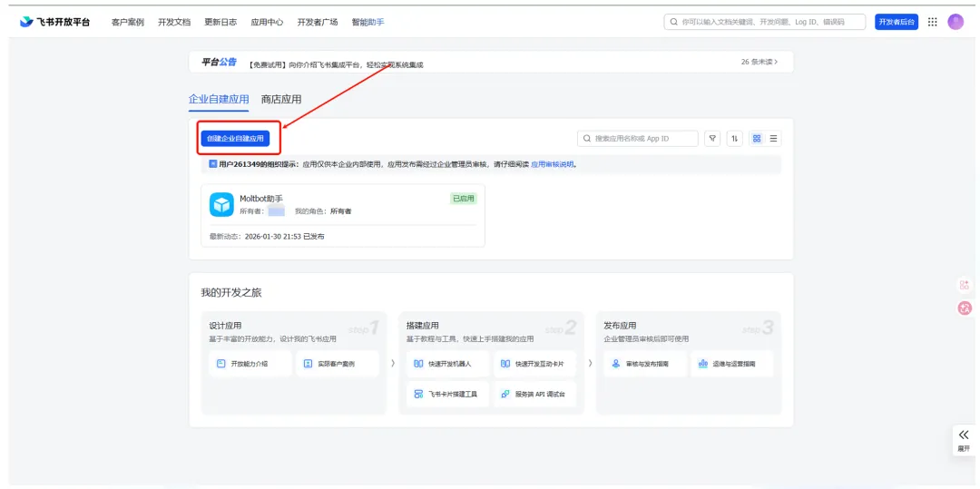Click the 设计应用 step heading
This screenshot has height=489, width=980.
pyautogui.click(x=225, y=326)
